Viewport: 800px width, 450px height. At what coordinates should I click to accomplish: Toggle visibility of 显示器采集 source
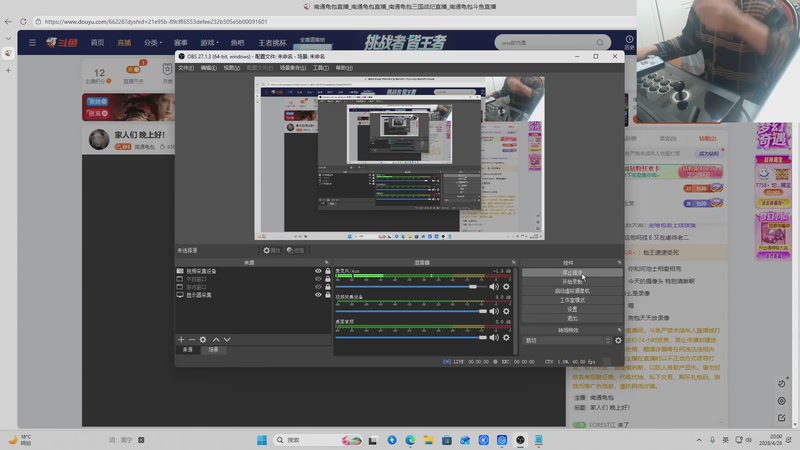pos(318,295)
